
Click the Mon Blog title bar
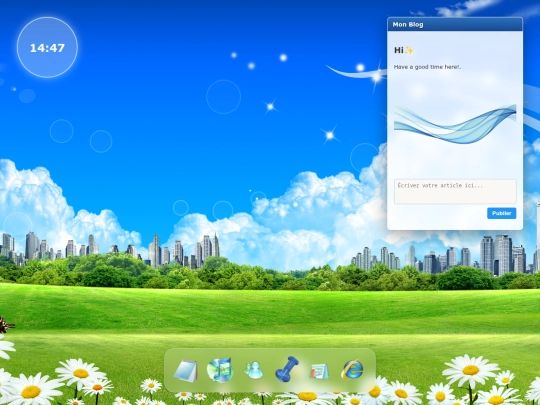(455, 24)
